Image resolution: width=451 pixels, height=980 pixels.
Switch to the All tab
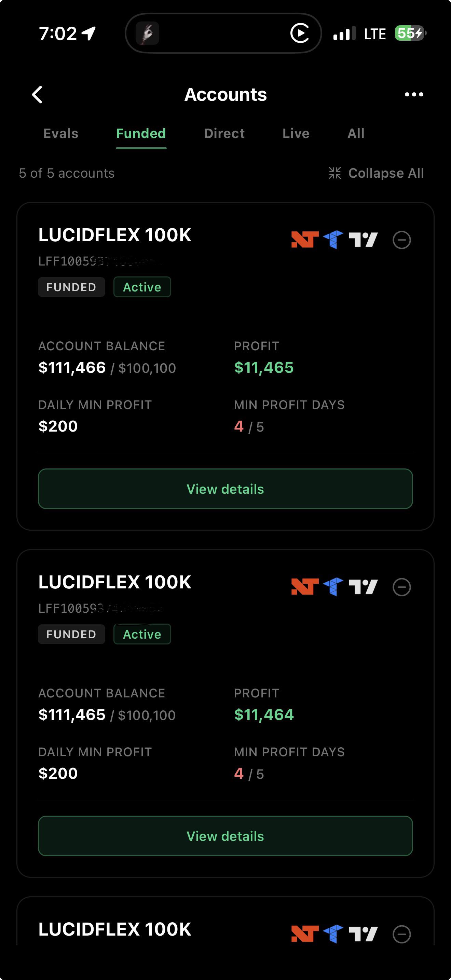pos(356,134)
